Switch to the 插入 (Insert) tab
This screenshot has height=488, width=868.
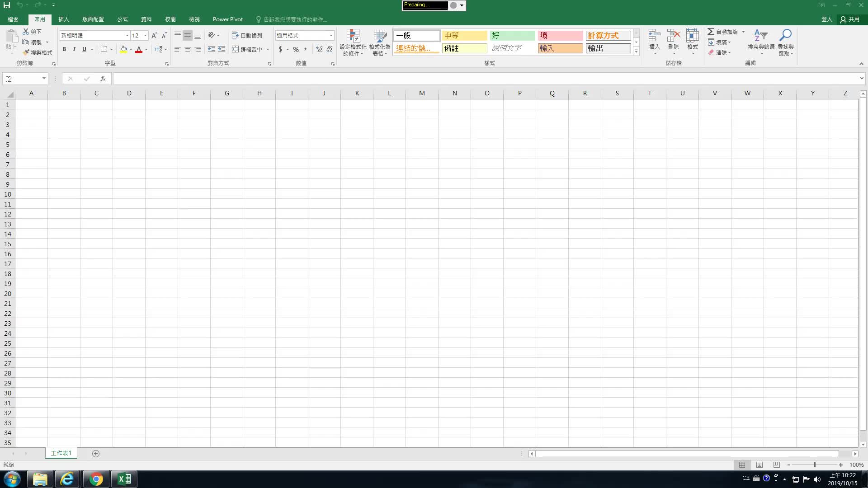pos(64,19)
